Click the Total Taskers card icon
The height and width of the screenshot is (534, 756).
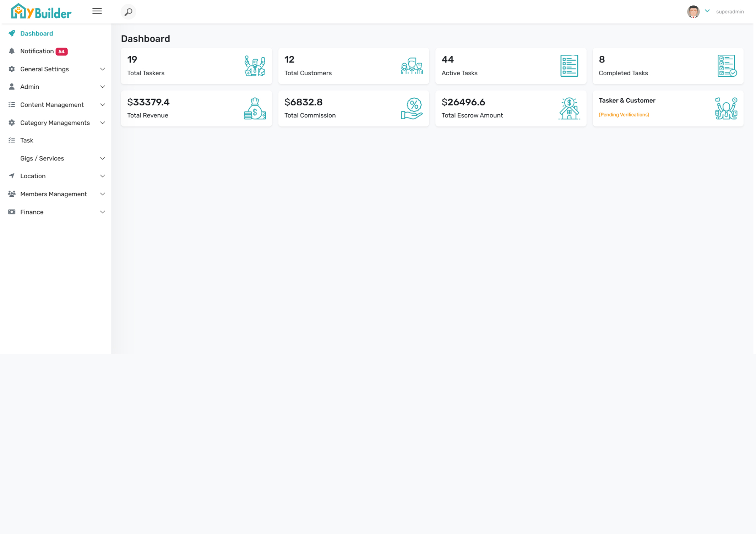tap(255, 66)
